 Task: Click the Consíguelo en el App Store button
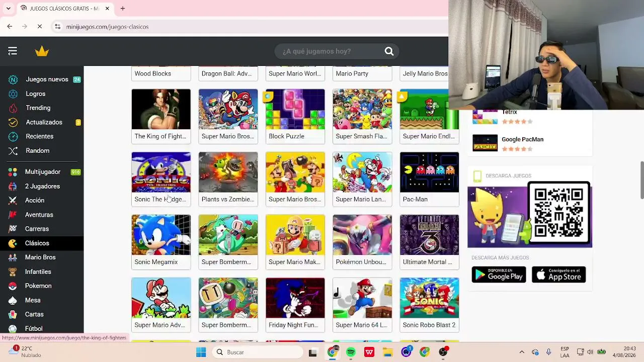pyautogui.click(x=558, y=275)
